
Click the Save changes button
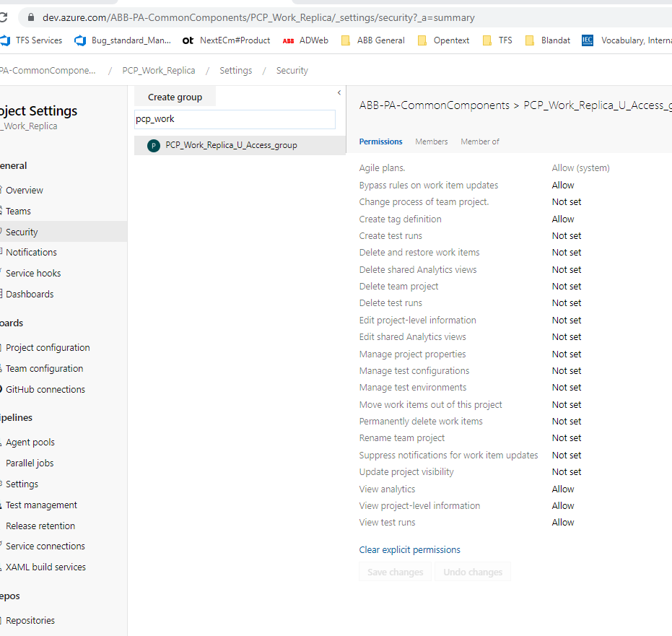395,572
